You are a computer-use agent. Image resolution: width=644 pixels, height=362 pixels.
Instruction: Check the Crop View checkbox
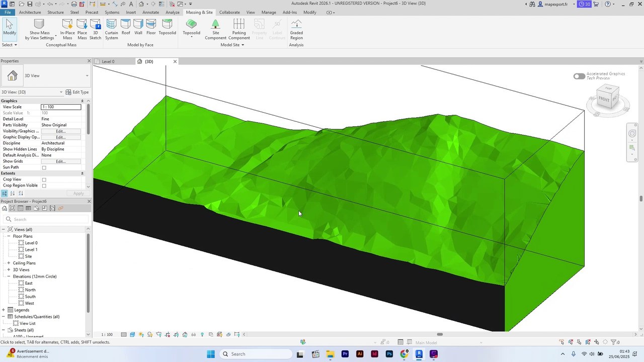pos(44,179)
